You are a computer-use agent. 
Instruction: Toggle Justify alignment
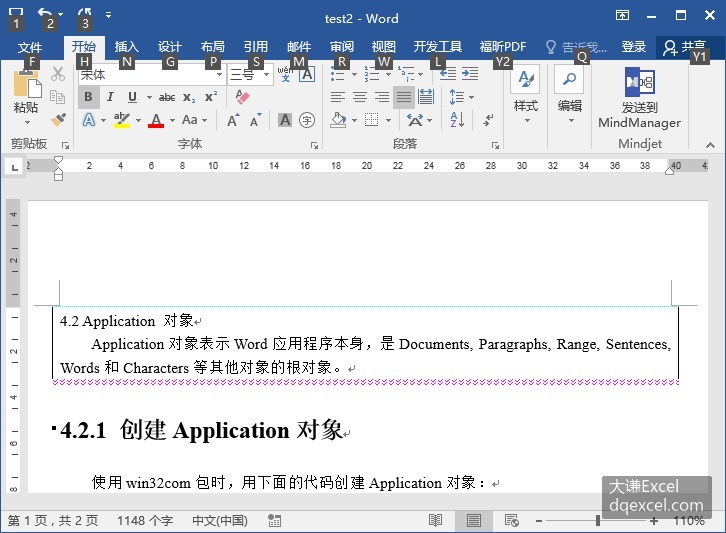click(x=404, y=97)
